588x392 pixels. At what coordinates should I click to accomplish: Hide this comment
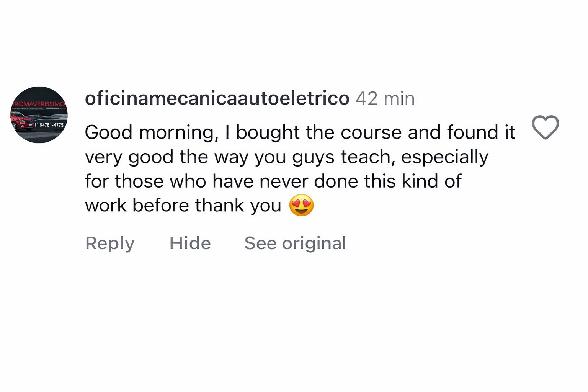(190, 243)
